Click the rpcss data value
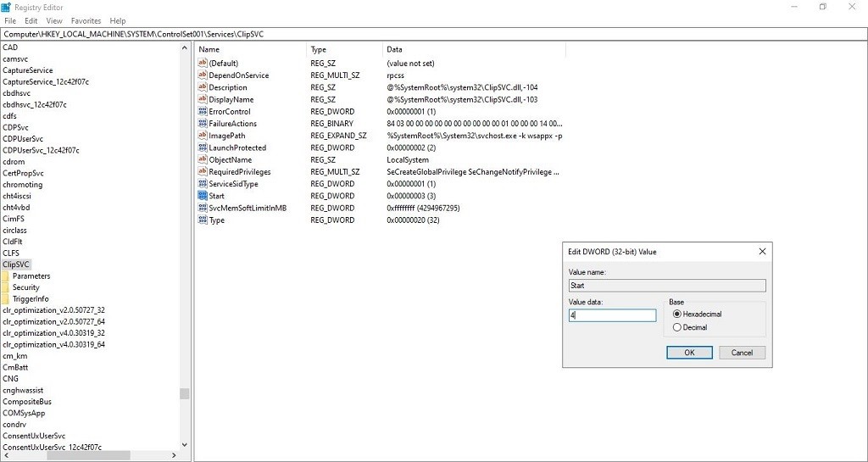Viewport: 868px width, 462px height. [x=395, y=75]
